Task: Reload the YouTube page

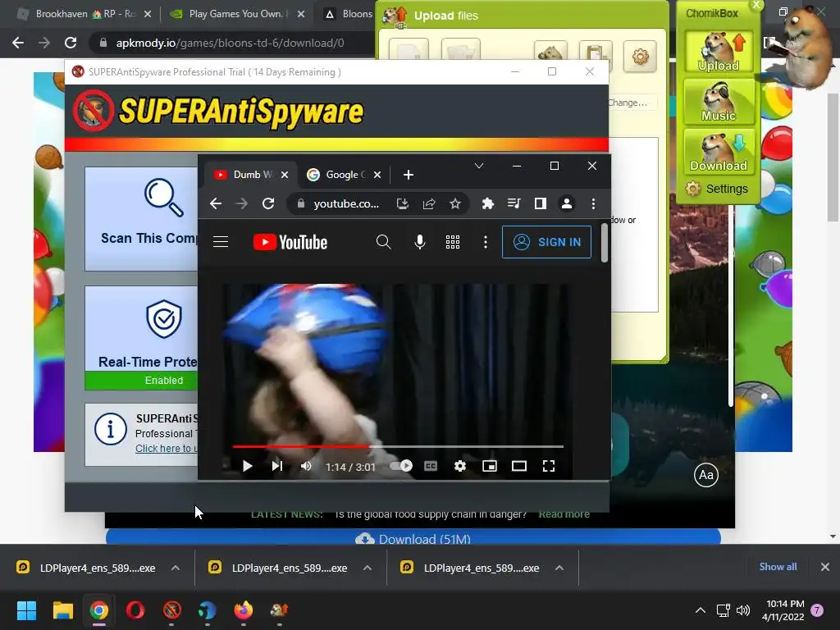Action: (268, 203)
